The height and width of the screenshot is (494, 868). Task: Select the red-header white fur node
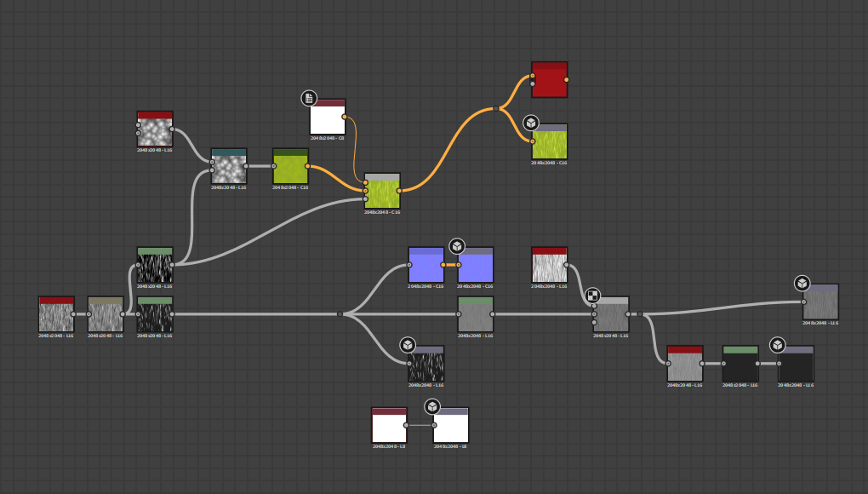click(549, 266)
